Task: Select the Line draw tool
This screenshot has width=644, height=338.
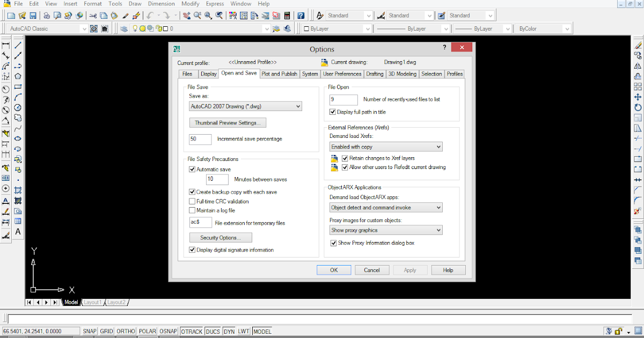Action: coord(18,45)
